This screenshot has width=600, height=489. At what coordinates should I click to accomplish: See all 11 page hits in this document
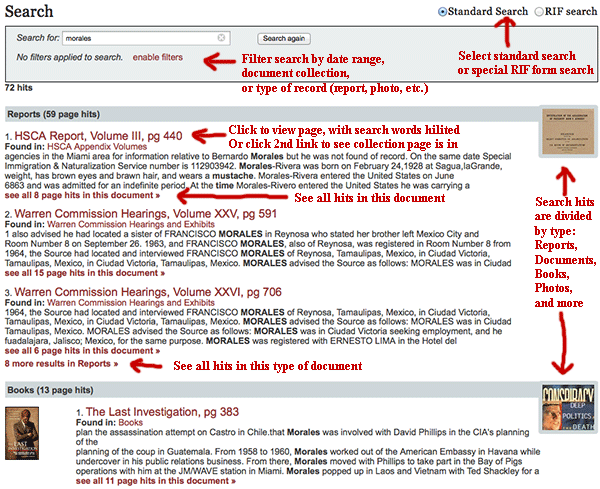(156, 481)
